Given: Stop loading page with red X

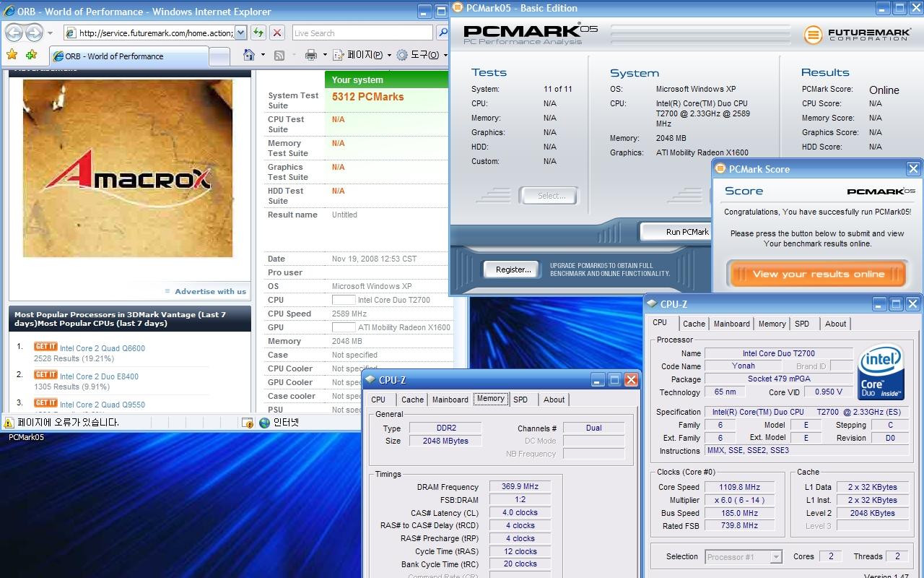Looking at the screenshot, I should [277, 33].
